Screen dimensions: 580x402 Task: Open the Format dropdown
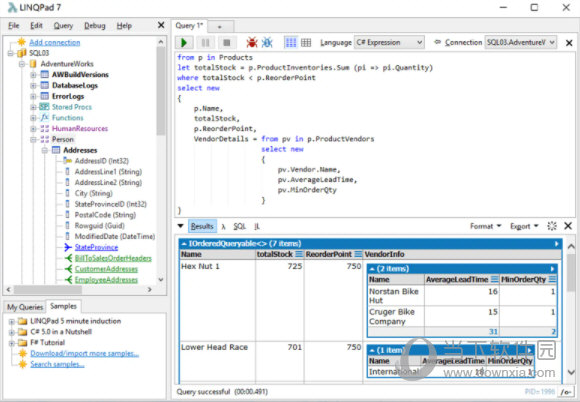click(485, 226)
